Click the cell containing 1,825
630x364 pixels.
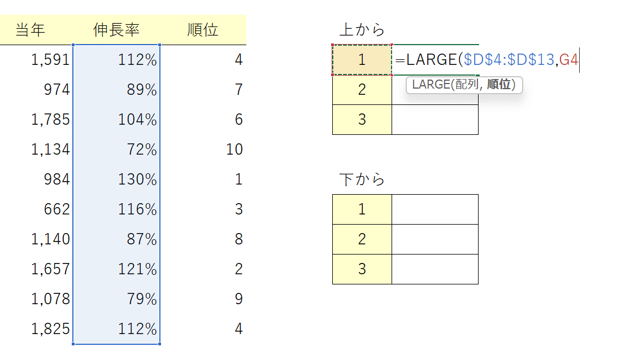[51, 329]
